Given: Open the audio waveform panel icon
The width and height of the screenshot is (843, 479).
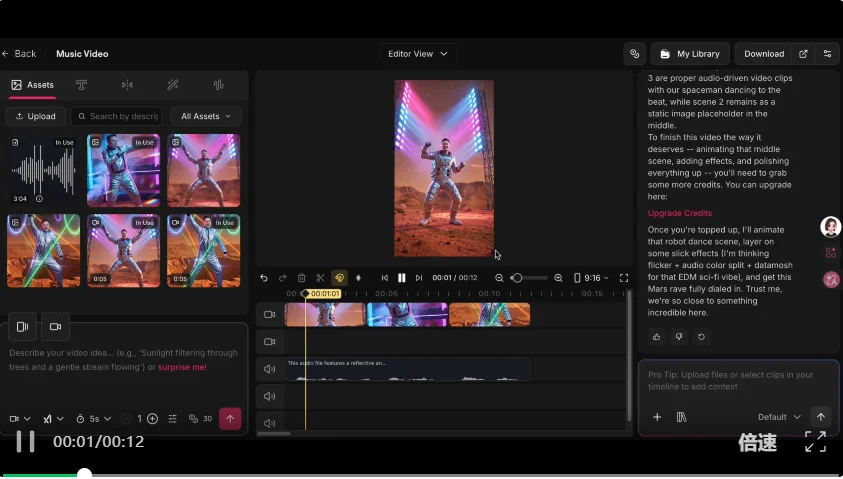Looking at the screenshot, I should [219, 85].
